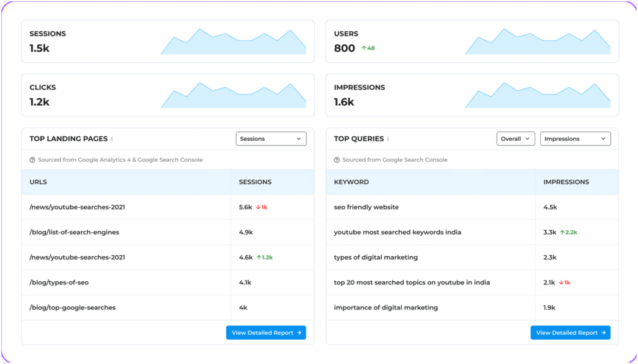
Task: Click help icon before 'Sourced from Google Analytics 4'
Action: coord(32,160)
